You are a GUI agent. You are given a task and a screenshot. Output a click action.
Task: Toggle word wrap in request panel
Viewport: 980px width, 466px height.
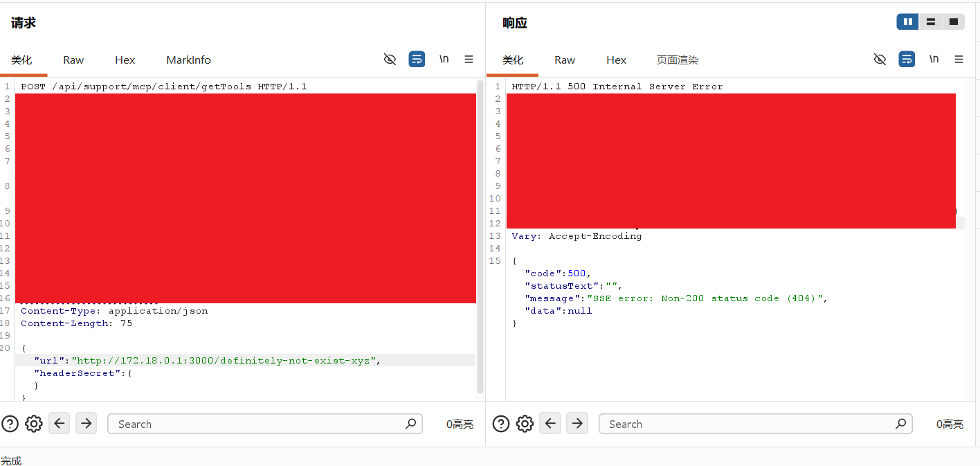click(x=417, y=60)
